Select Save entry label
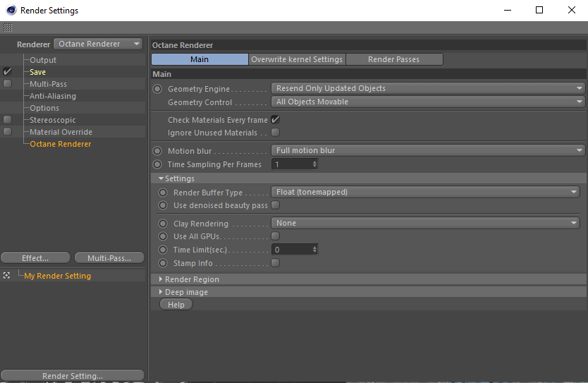This screenshot has width=588, height=383. pos(37,72)
